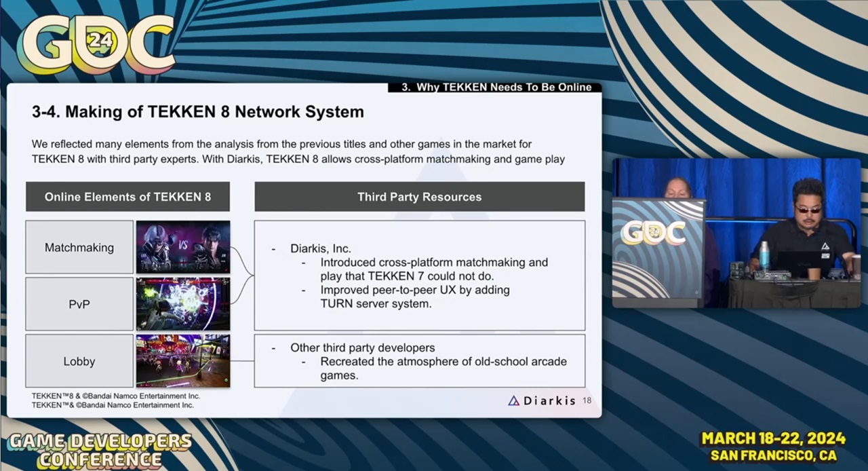Click the "Other third party developers" bullet

(x=363, y=347)
